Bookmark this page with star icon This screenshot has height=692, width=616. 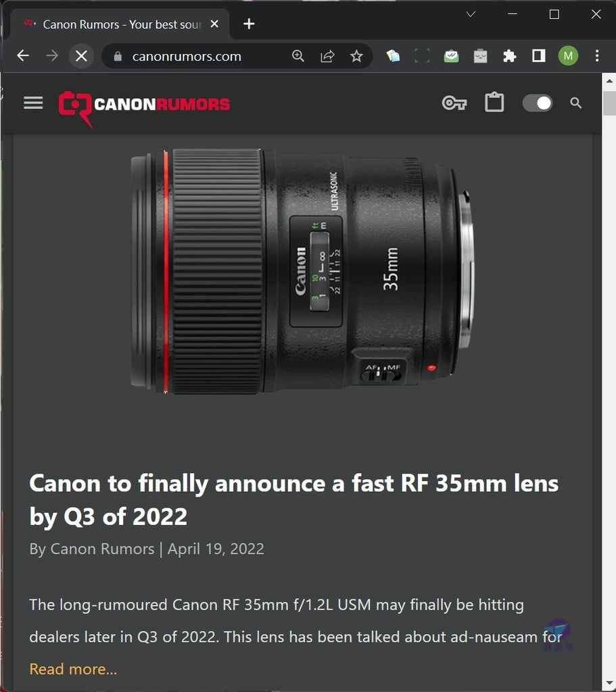[356, 56]
